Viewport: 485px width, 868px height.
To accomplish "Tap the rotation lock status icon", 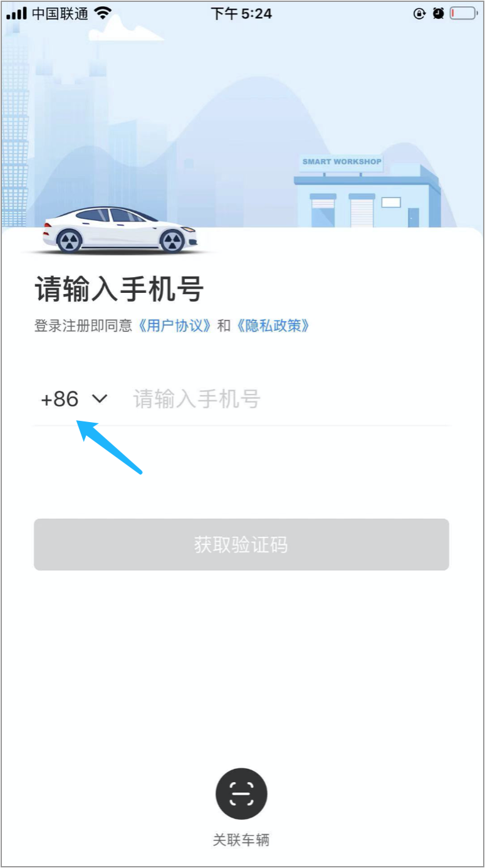I will (419, 13).
